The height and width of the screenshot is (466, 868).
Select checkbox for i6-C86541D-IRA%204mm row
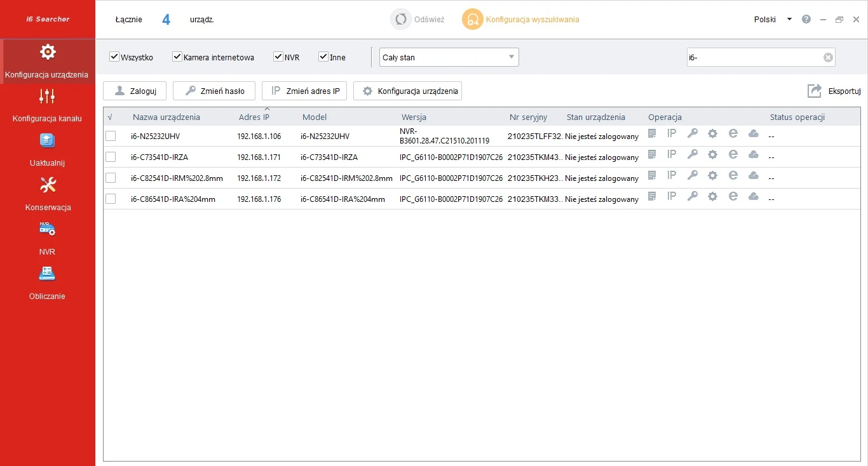(x=111, y=199)
